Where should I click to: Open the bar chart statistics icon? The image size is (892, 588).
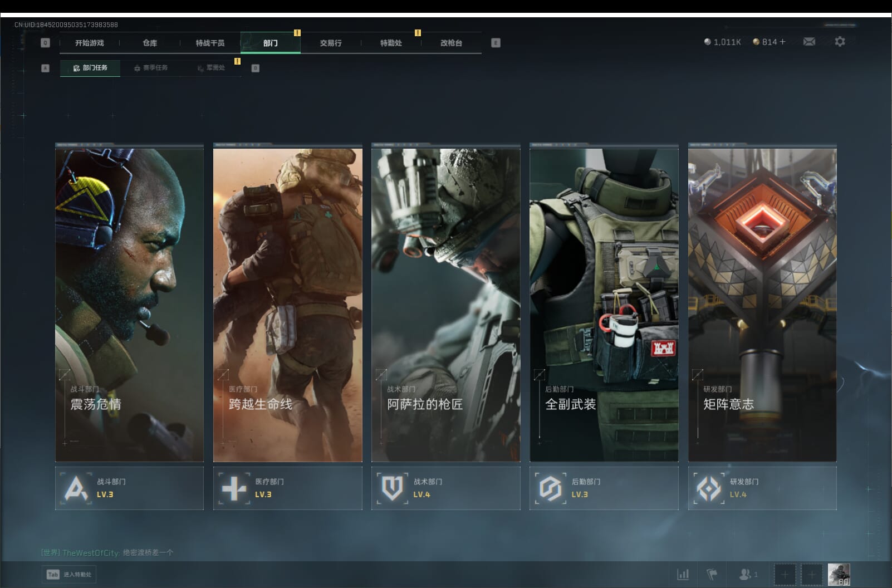[x=683, y=574]
